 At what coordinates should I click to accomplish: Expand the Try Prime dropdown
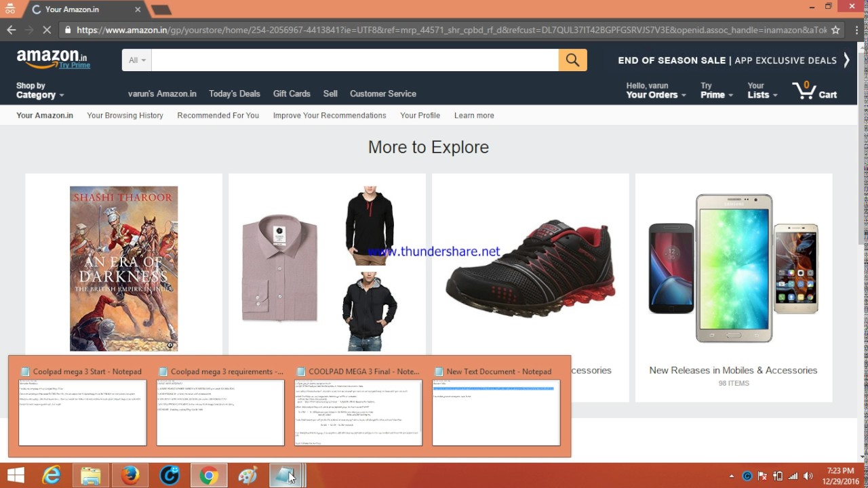717,90
